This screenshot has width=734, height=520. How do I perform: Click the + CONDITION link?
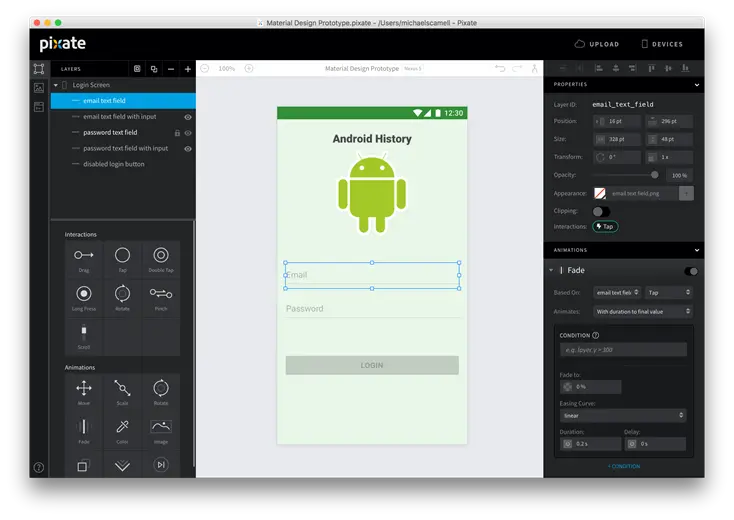point(624,466)
